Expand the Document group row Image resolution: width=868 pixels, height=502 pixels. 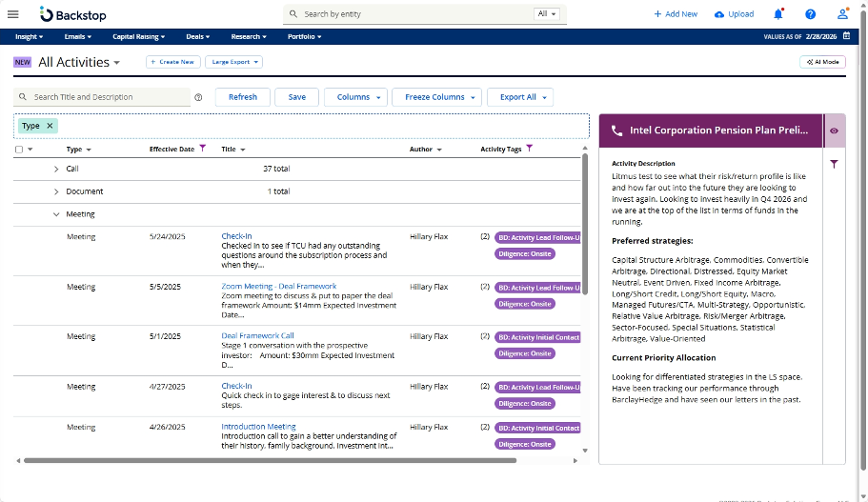point(56,191)
